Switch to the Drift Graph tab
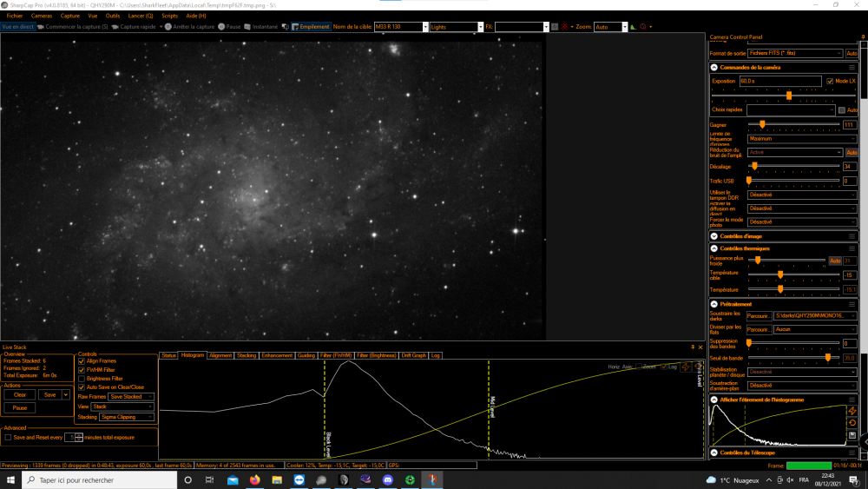Screen dimensions: 868x489 [x=413, y=355]
